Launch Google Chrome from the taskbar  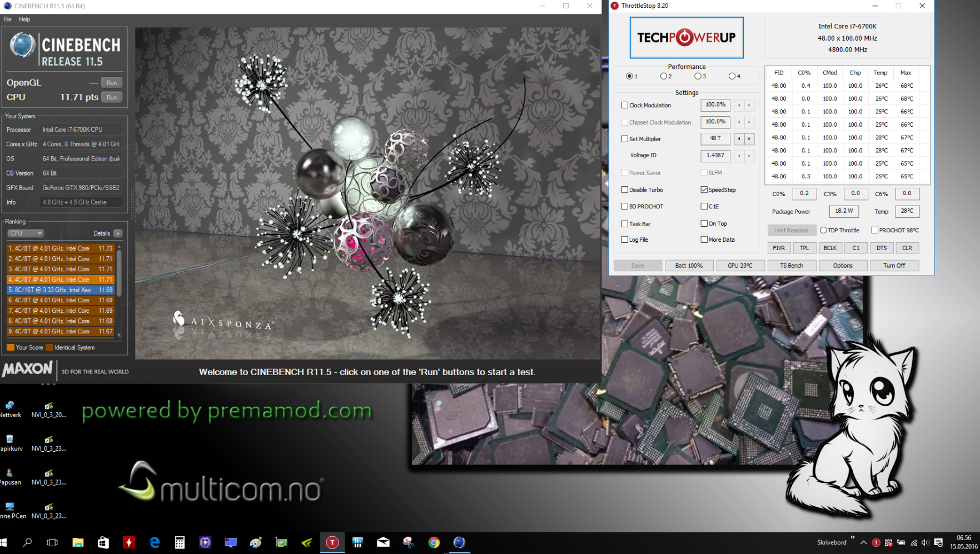tap(434, 542)
